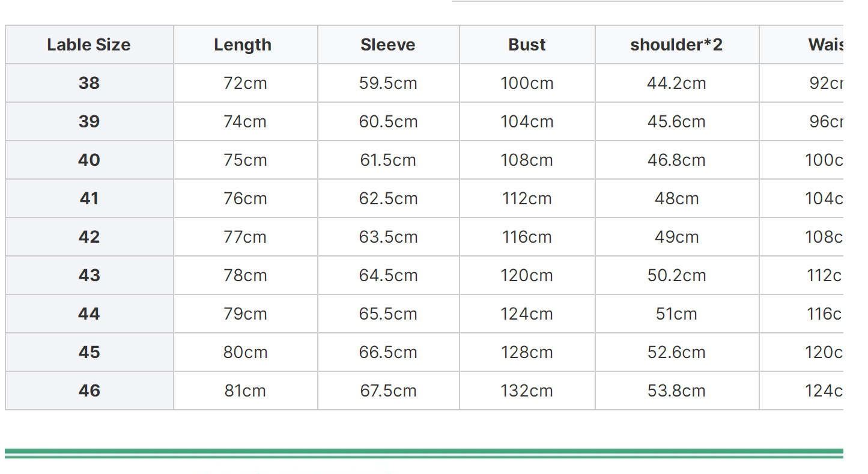Click the 59.5cm sleeve cell
This screenshot has width=868, height=474.
(388, 83)
